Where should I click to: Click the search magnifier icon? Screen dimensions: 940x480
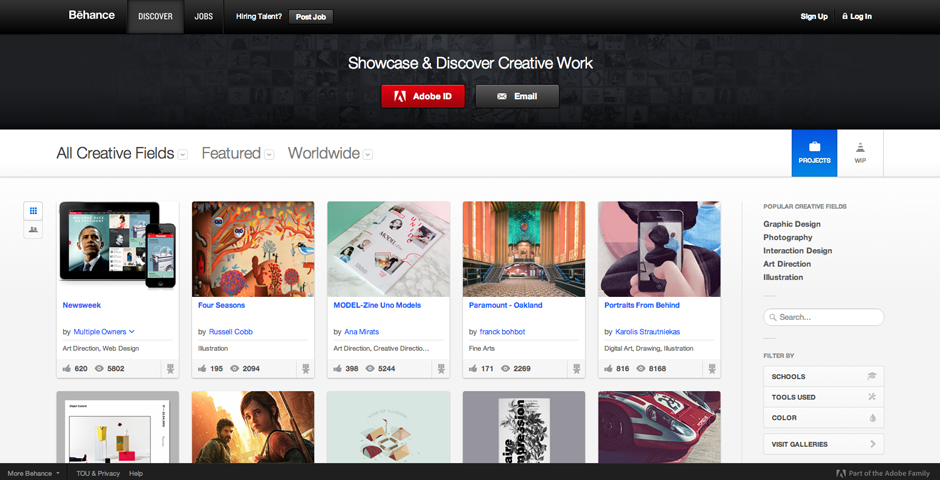773,317
